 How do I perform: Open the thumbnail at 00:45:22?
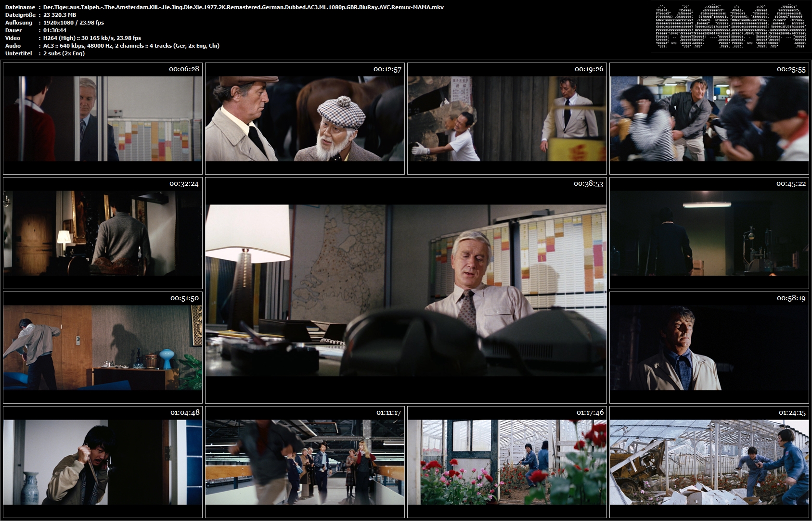click(709, 233)
